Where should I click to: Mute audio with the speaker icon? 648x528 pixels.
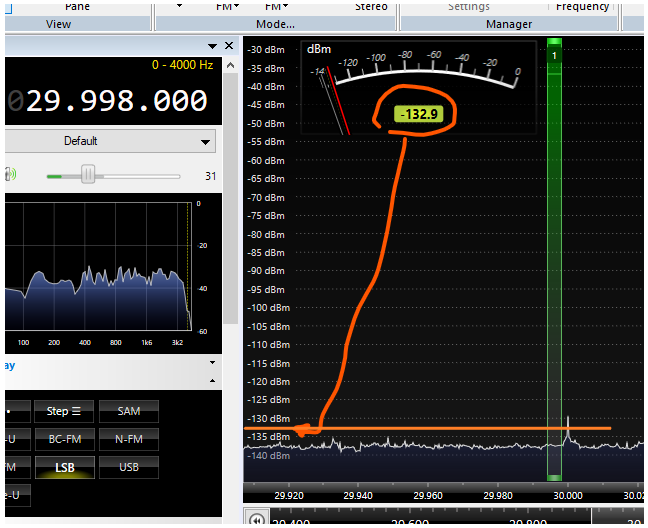click(10, 174)
